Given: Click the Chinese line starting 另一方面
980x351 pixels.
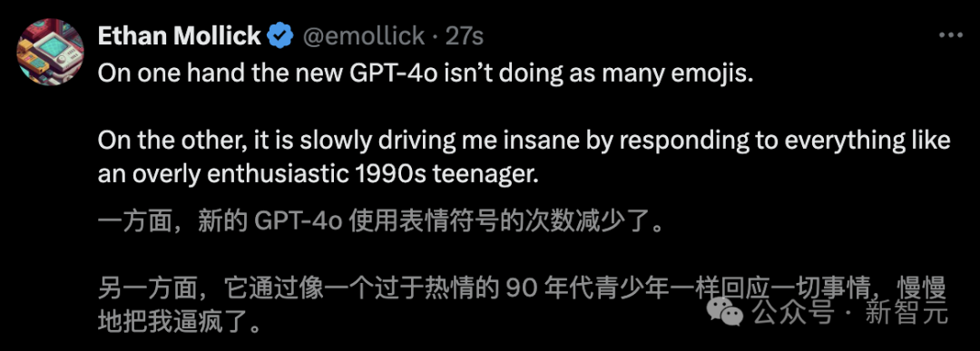Looking at the screenshot, I should 524,290.
